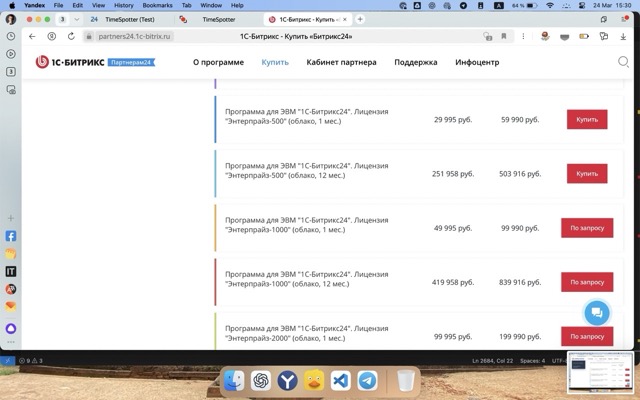The height and width of the screenshot is (400, 640).
Task: Buy Энтерпрайз-500 1 month license
Action: point(586,119)
